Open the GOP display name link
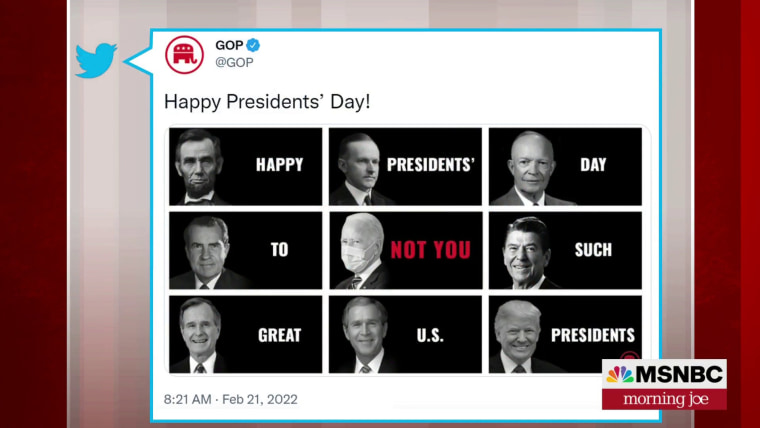This screenshot has width=760, height=428. (229, 45)
